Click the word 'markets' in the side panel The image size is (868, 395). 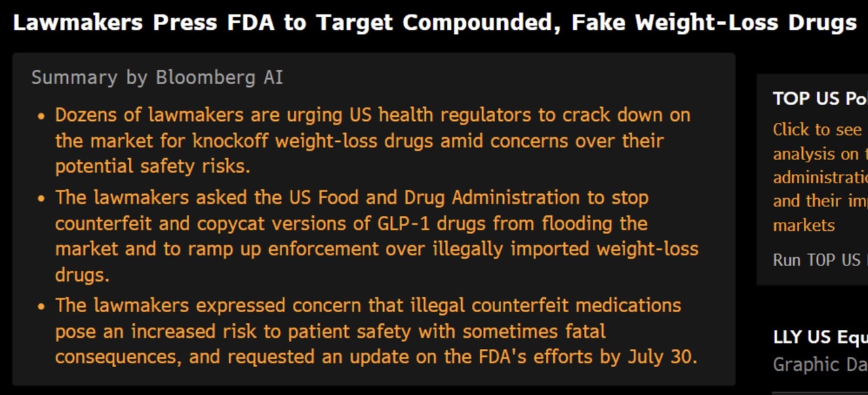coord(804,225)
